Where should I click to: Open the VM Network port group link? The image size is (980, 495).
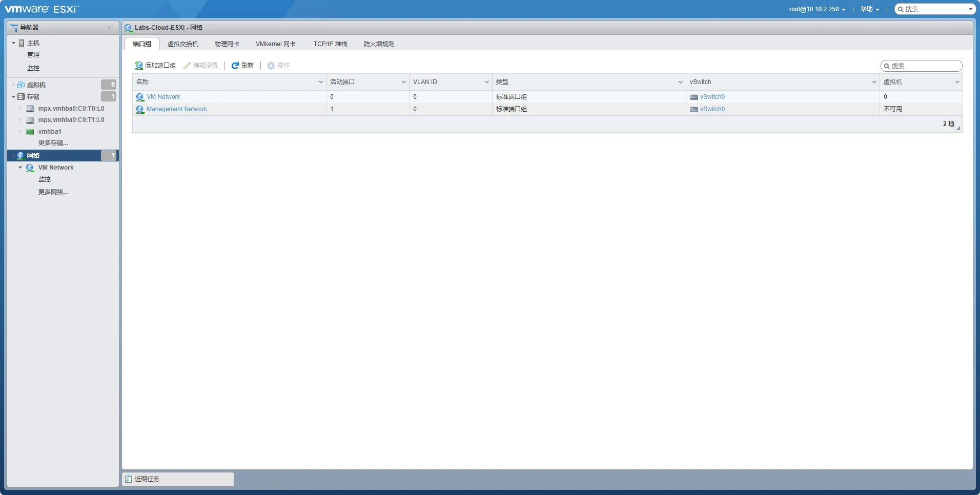coord(163,97)
